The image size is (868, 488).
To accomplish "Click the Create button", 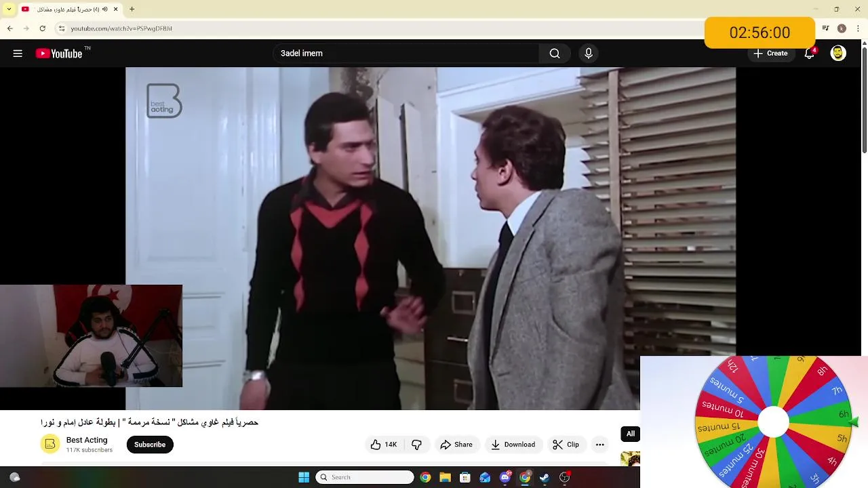I will click(770, 54).
